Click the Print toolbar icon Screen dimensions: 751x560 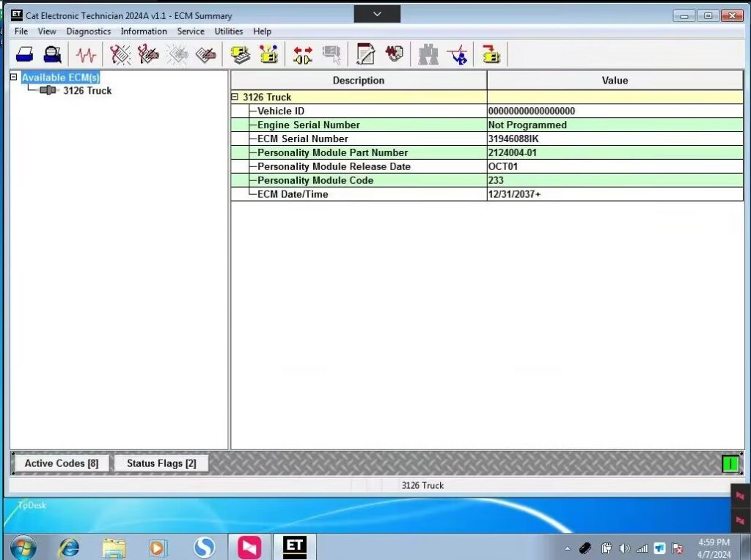(25, 55)
